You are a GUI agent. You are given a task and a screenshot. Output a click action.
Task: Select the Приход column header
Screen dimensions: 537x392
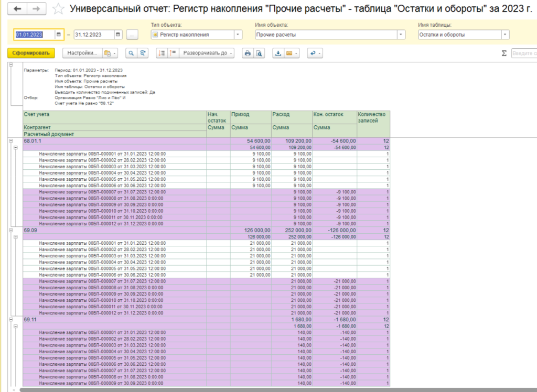[x=251, y=117]
